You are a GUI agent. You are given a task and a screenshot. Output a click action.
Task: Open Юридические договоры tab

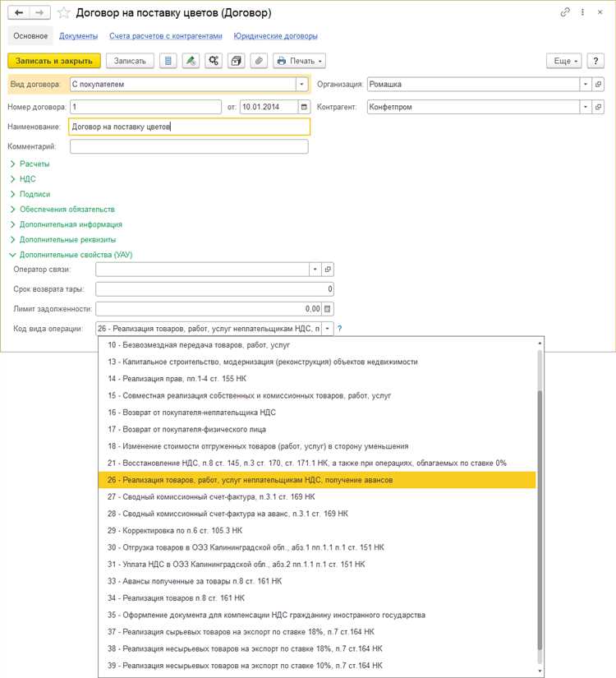coord(275,36)
